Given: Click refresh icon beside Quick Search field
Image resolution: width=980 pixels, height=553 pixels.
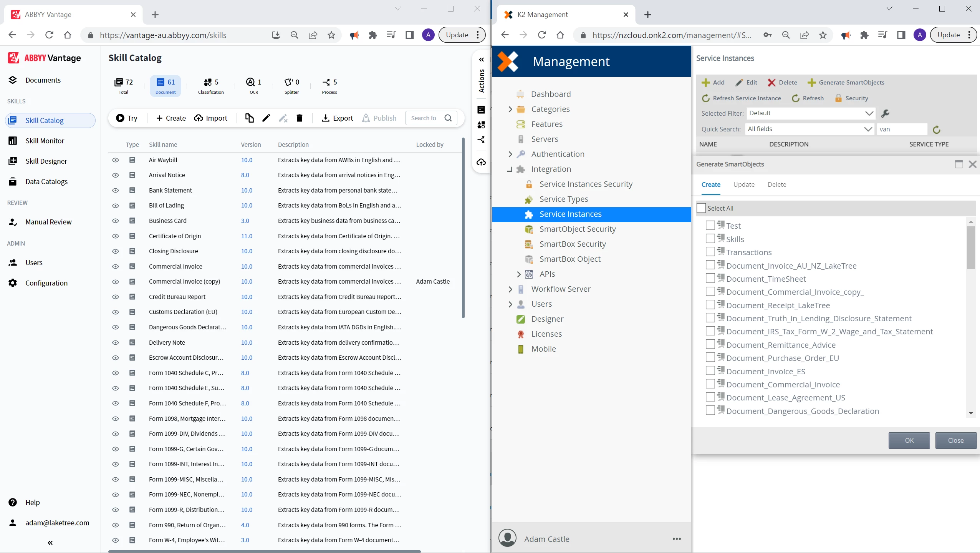Looking at the screenshot, I should pos(937,130).
